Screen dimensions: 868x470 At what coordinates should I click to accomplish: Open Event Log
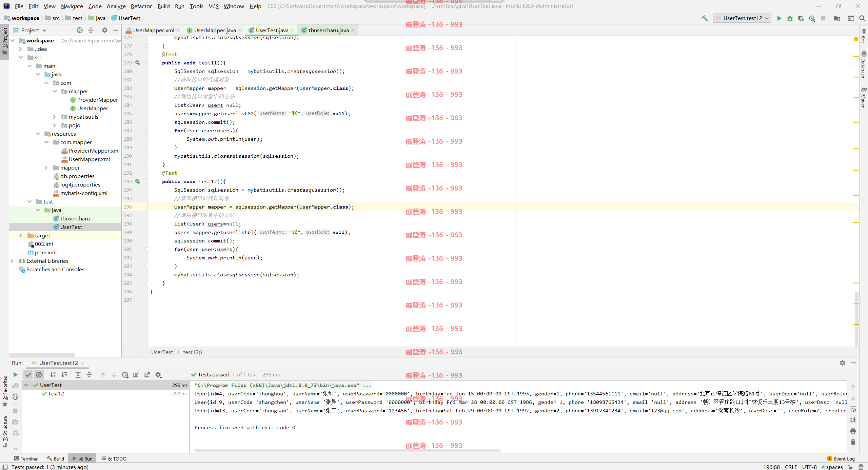[841, 458]
